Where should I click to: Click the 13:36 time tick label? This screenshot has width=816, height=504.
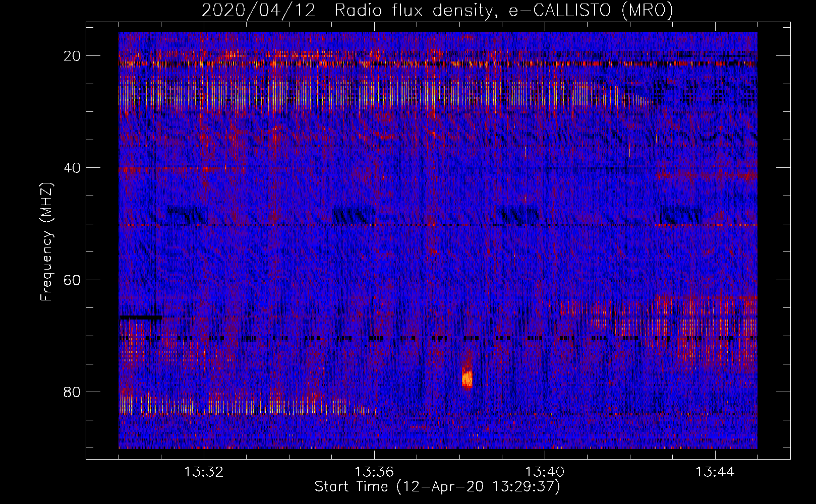click(x=374, y=472)
